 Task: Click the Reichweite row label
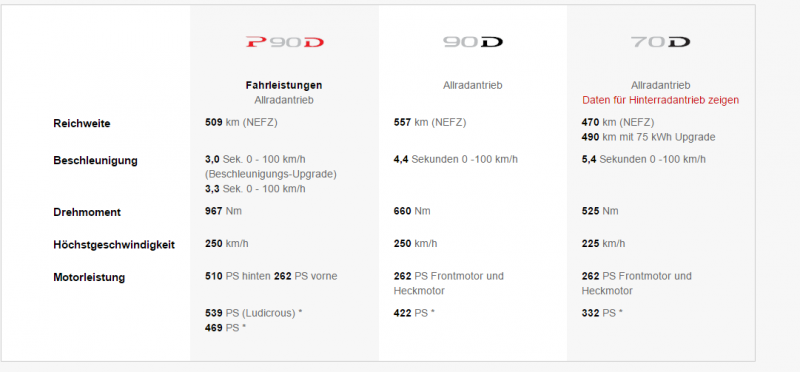82,123
